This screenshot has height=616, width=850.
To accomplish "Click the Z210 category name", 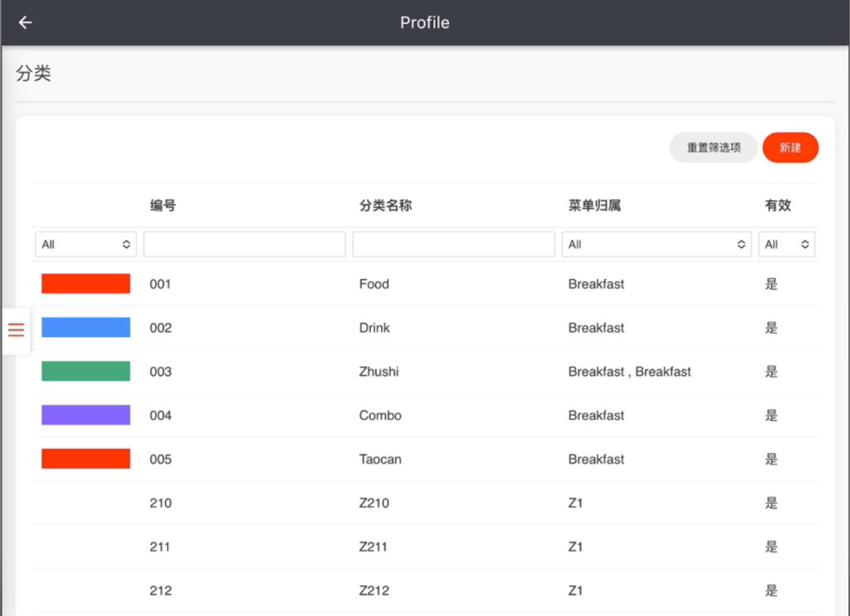I will coord(374,503).
